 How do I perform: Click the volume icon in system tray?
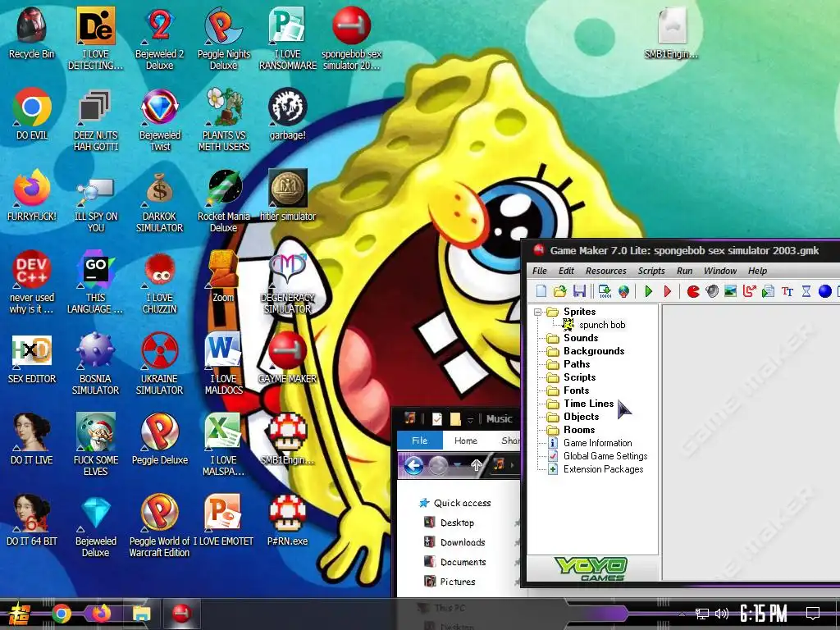pos(722,614)
